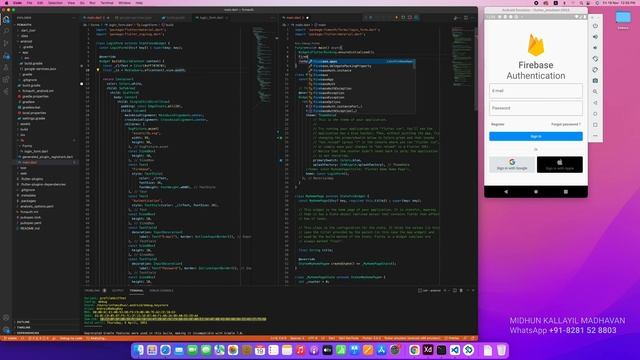Switch to the DEBUG CONSOLE panel tab
The image size is (640, 360).
tap(161, 291)
